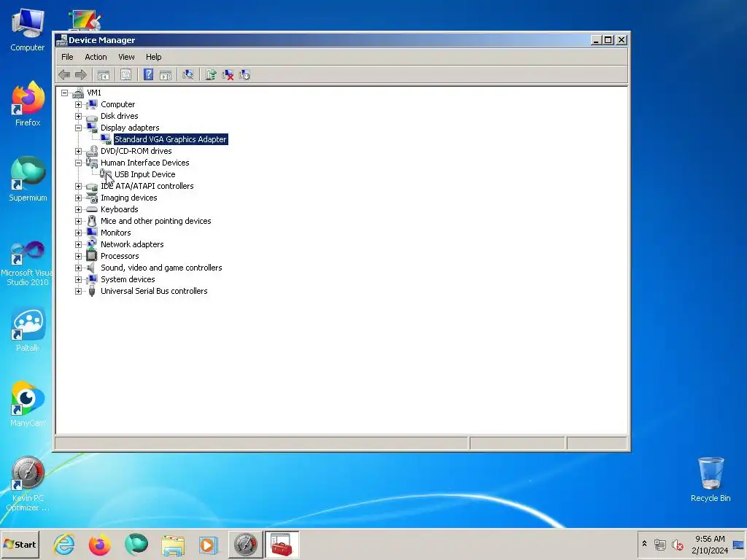Select Microsoft Visual Studio 2010 shortcut
This screenshot has height=560, width=747.
[27, 263]
